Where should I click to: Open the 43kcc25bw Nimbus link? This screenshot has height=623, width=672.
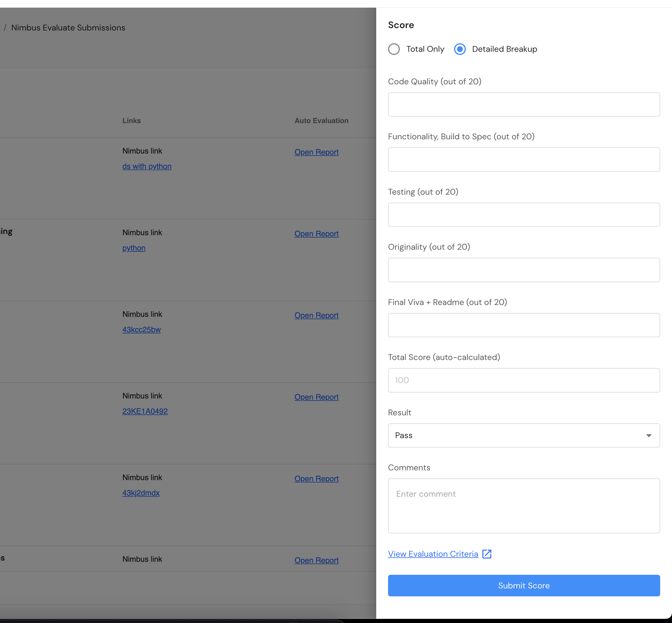click(142, 329)
